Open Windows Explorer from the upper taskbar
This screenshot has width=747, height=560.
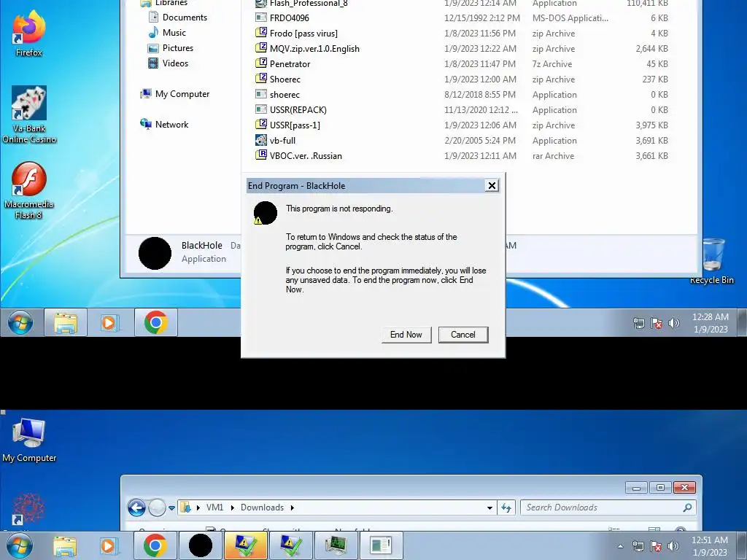65,322
